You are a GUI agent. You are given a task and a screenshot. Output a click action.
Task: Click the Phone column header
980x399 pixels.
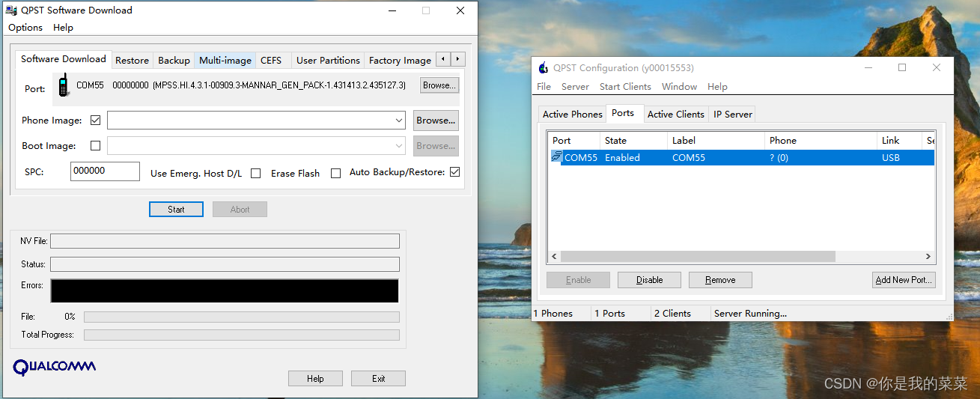[x=821, y=140]
